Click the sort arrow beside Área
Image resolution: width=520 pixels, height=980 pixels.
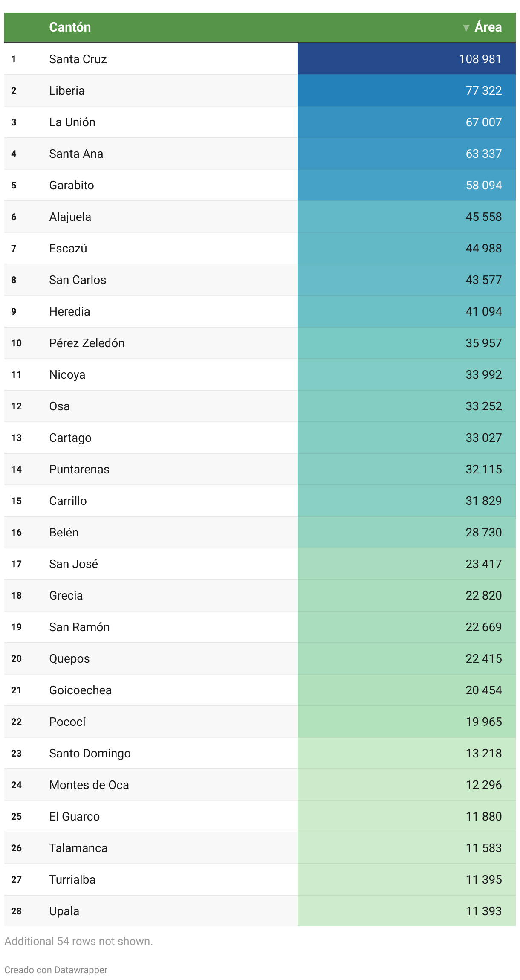[x=466, y=28]
